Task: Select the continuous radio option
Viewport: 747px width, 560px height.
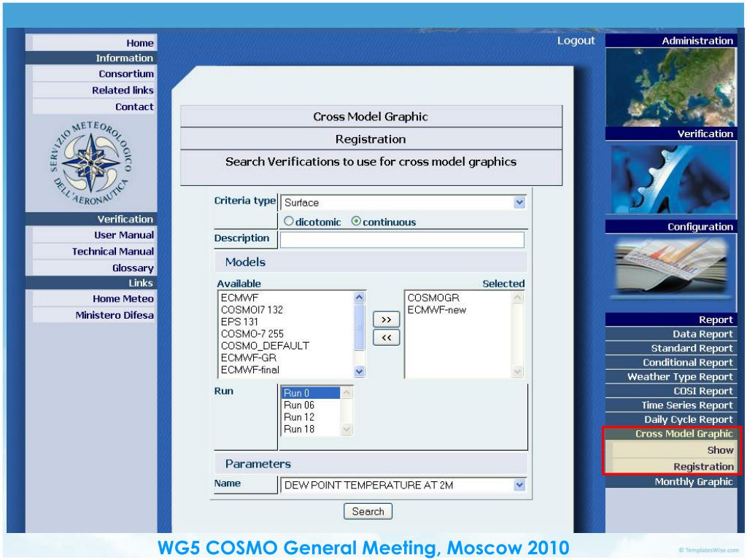Action: click(356, 221)
